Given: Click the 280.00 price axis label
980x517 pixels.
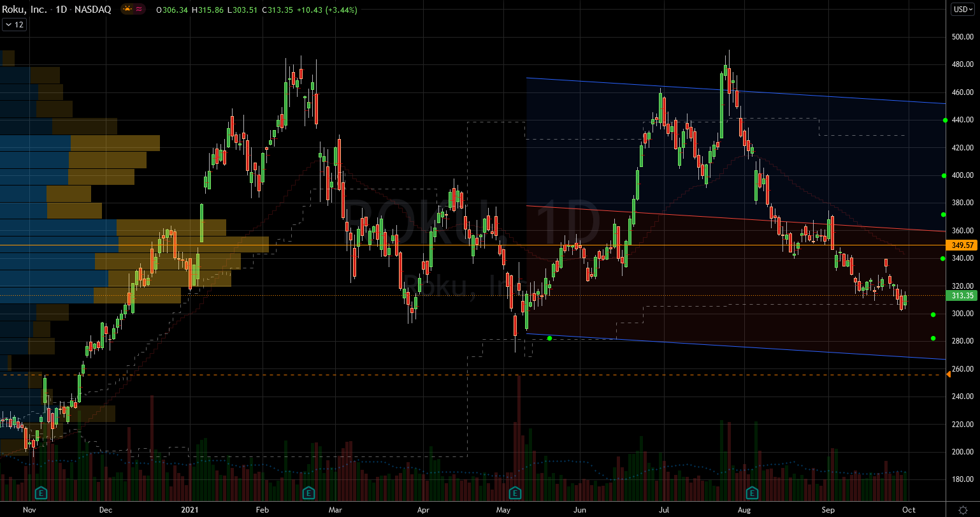Looking at the screenshot, I should pos(962,341).
